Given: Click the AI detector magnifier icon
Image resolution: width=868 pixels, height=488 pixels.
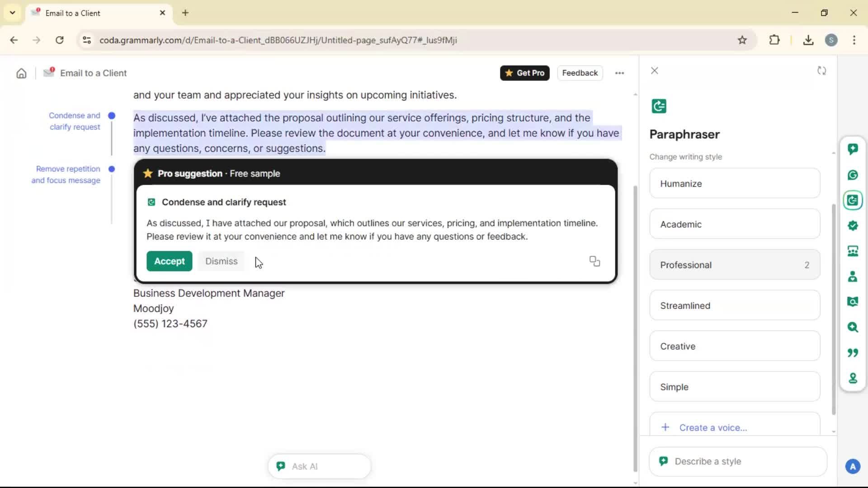Looking at the screenshot, I should coord(853,327).
